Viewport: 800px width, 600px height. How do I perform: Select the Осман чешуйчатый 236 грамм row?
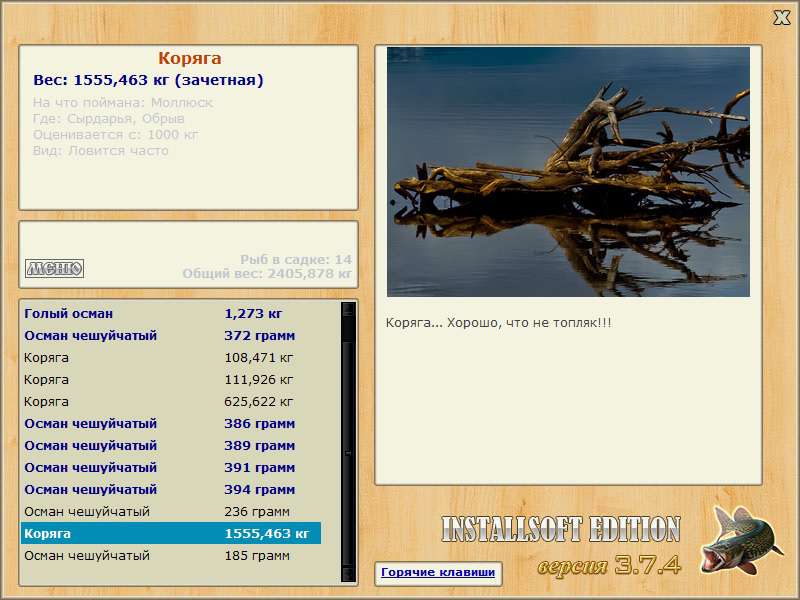point(171,511)
